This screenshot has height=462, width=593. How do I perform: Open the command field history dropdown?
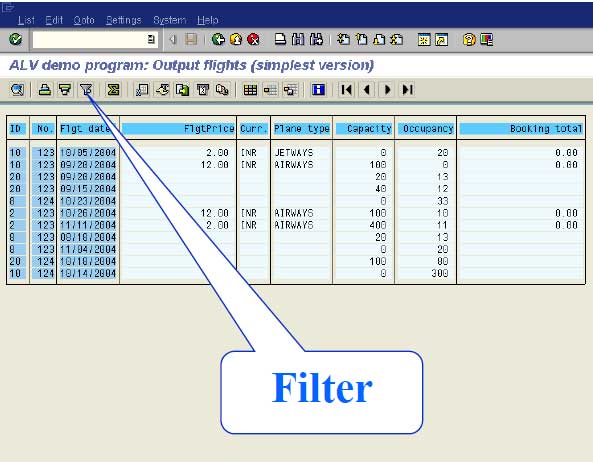(x=151, y=39)
